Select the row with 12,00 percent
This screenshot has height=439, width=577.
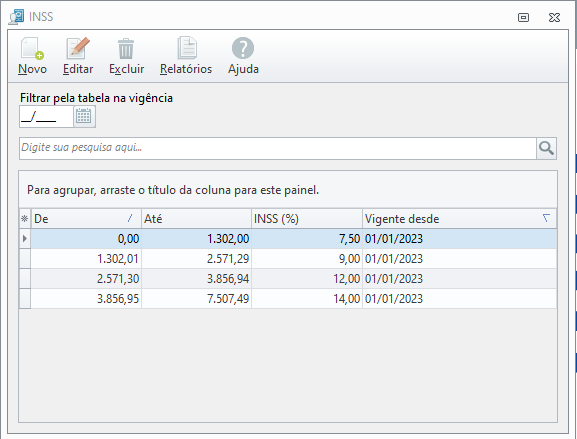point(288,279)
